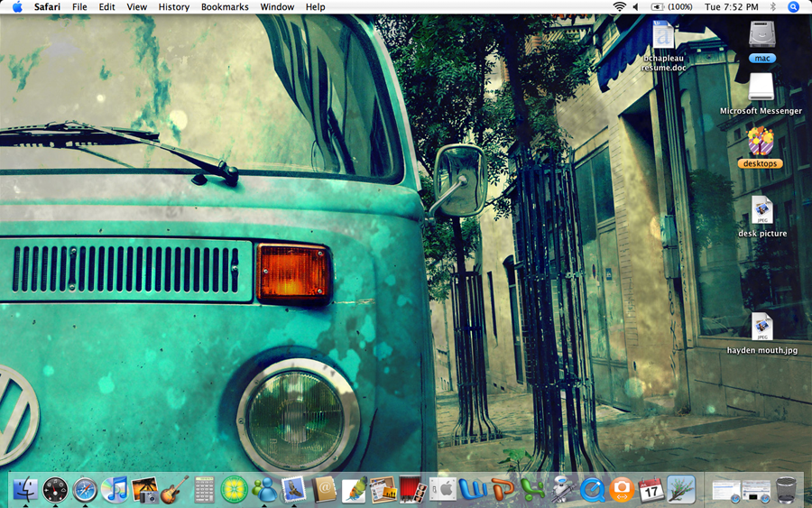812x508 pixels.
Task: Open the Apple menu
Action: coord(17,6)
